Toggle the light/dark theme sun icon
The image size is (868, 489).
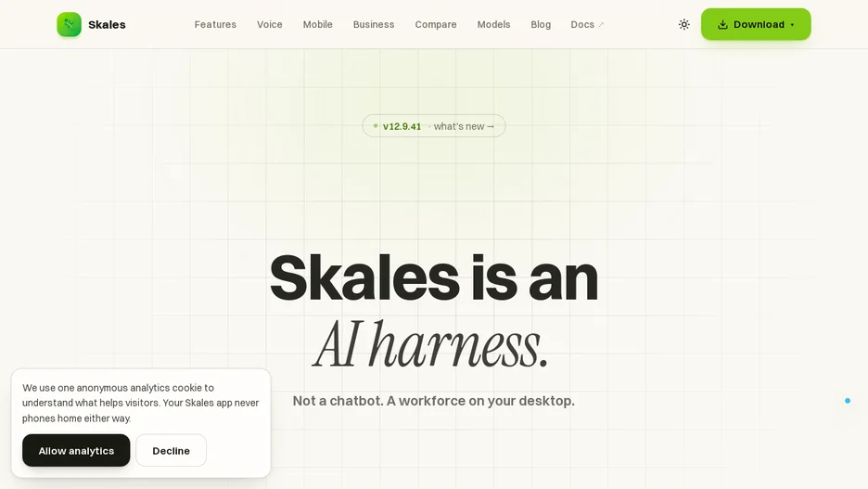click(684, 24)
